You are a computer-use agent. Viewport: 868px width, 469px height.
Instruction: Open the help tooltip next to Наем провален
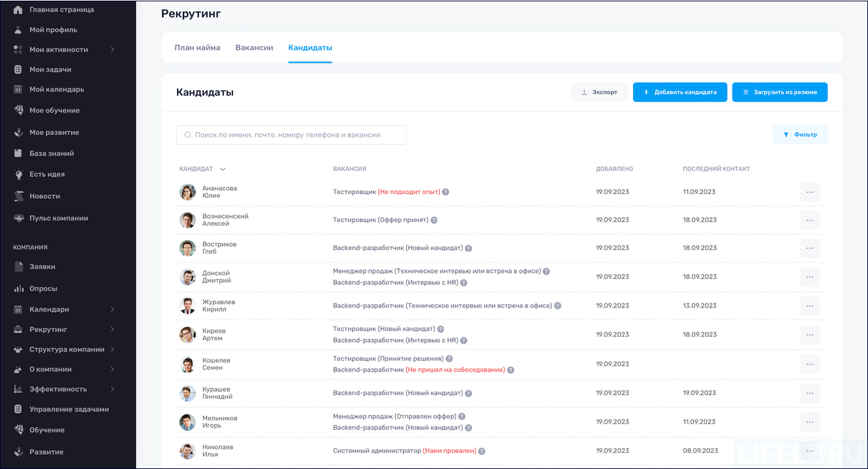(483, 450)
